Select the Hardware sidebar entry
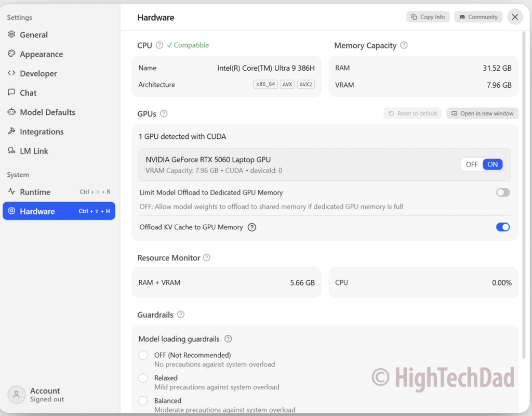This screenshot has height=416, width=532. 59,211
